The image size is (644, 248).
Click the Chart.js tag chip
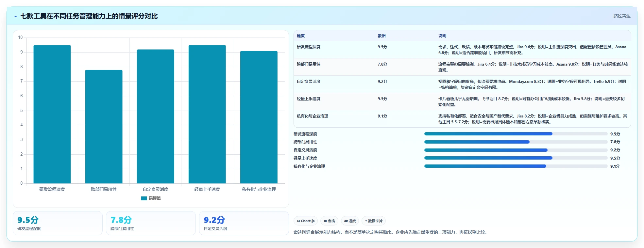pyautogui.click(x=306, y=221)
